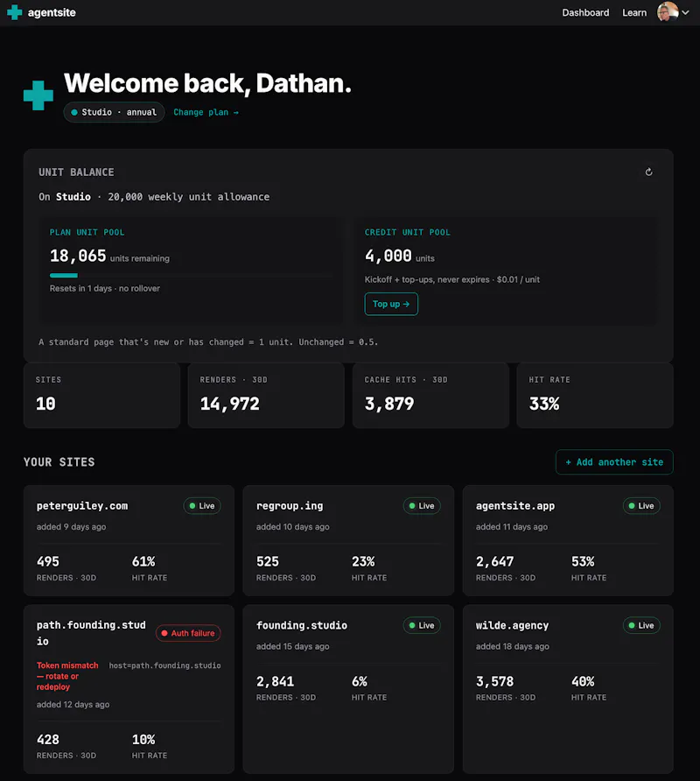700x781 pixels.
Task: Click the 20,000 weekly unit allowance text
Action: [x=189, y=197]
